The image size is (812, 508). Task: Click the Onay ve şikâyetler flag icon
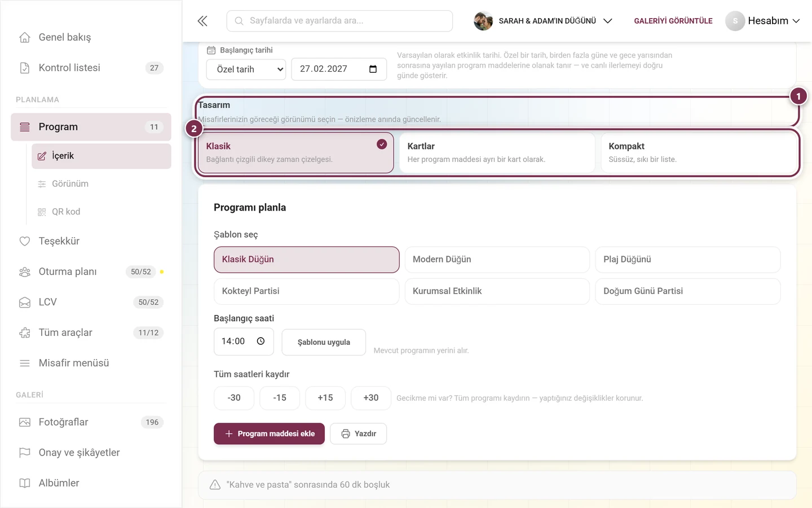click(x=25, y=453)
